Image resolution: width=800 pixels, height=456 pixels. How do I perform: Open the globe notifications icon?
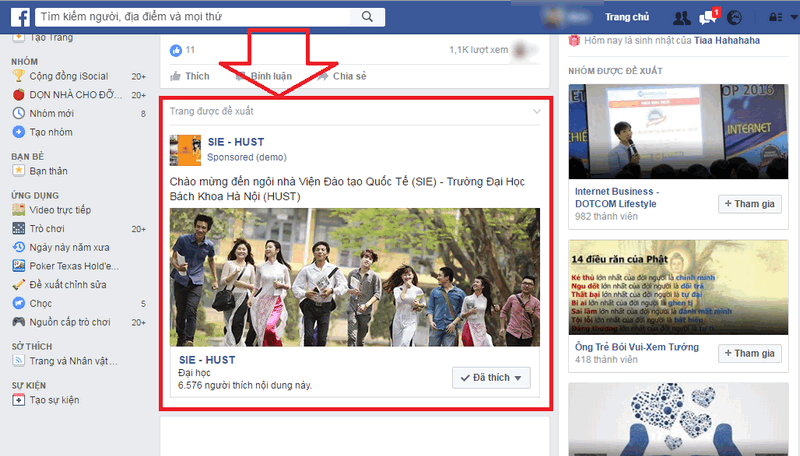734,17
